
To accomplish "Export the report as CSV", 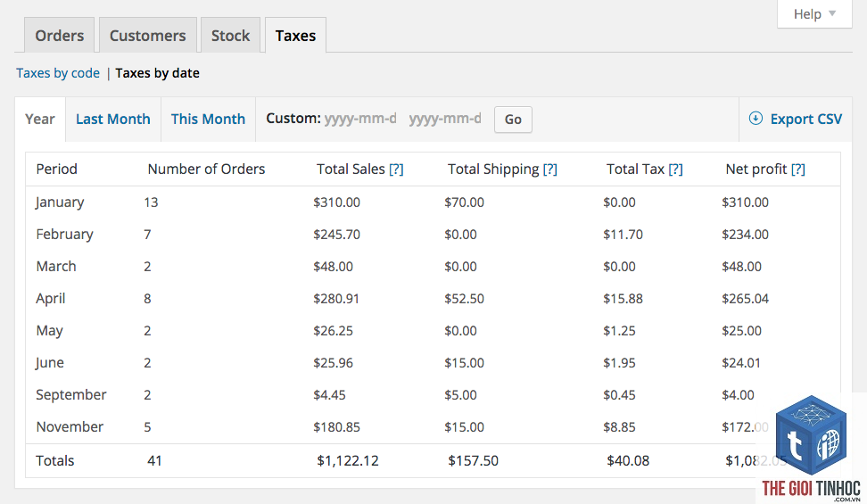I will coord(796,119).
